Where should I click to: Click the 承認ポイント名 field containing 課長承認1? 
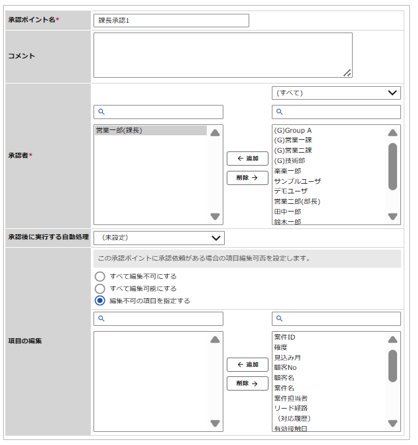[171, 20]
